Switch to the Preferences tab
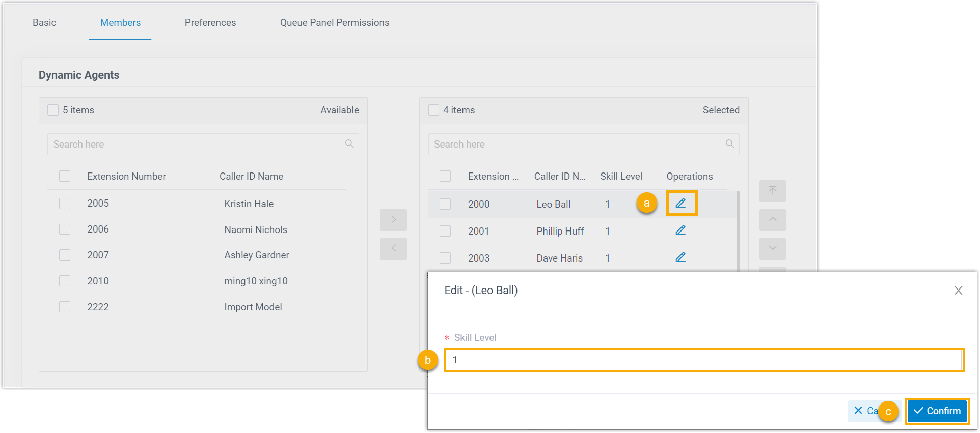 coord(210,23)
